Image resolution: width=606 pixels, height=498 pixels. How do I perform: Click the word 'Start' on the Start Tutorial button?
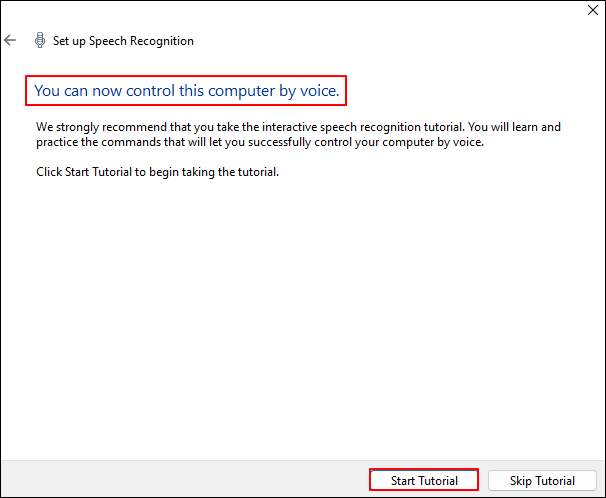point(404,481)
